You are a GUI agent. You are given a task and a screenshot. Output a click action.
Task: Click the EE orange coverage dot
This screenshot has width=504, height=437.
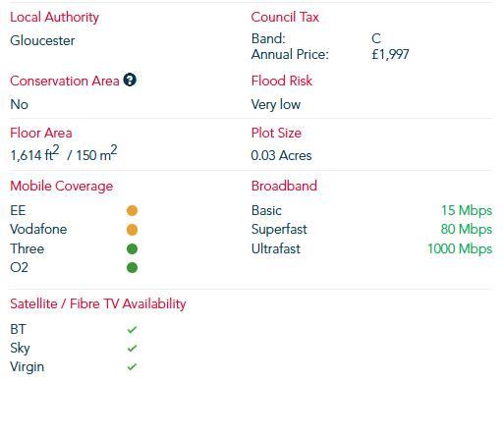point(132,211)
